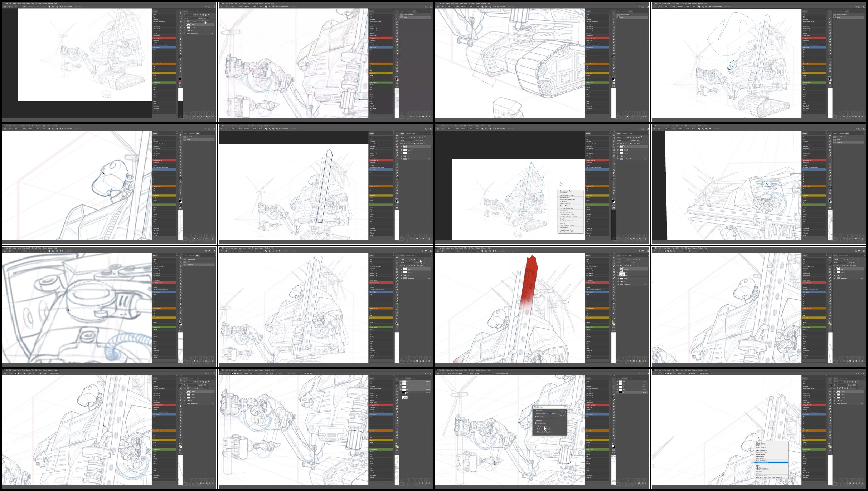Choose Select Inverse from the selection context menu
Screen dimensions: 868x491
click(761, 444)
